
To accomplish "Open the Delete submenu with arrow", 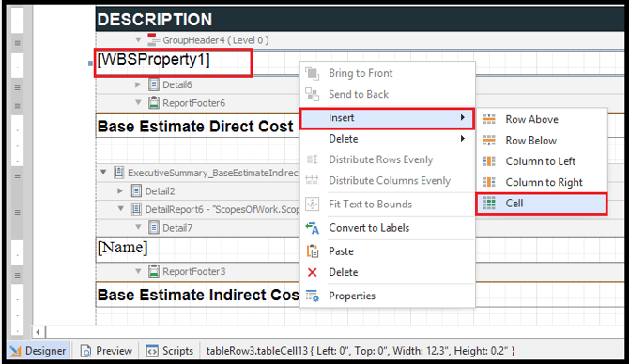I will [388, 139].
